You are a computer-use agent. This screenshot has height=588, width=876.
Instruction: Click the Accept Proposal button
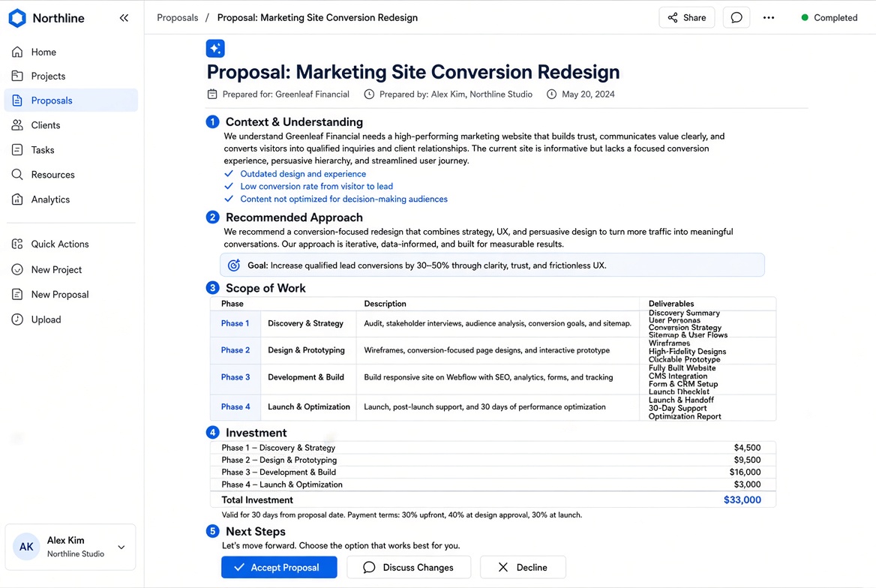pyautogui.click(x=279, y=567)
